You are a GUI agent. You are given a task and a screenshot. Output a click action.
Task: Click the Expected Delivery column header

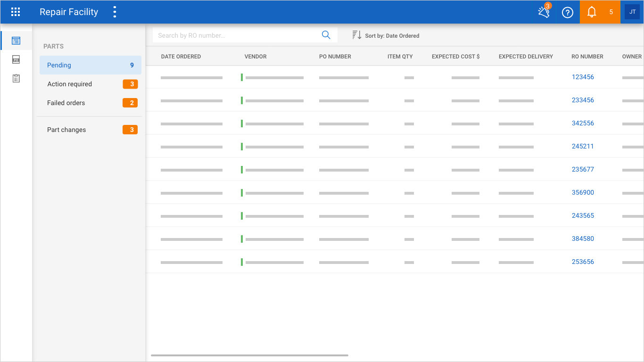tap(526, 57)
